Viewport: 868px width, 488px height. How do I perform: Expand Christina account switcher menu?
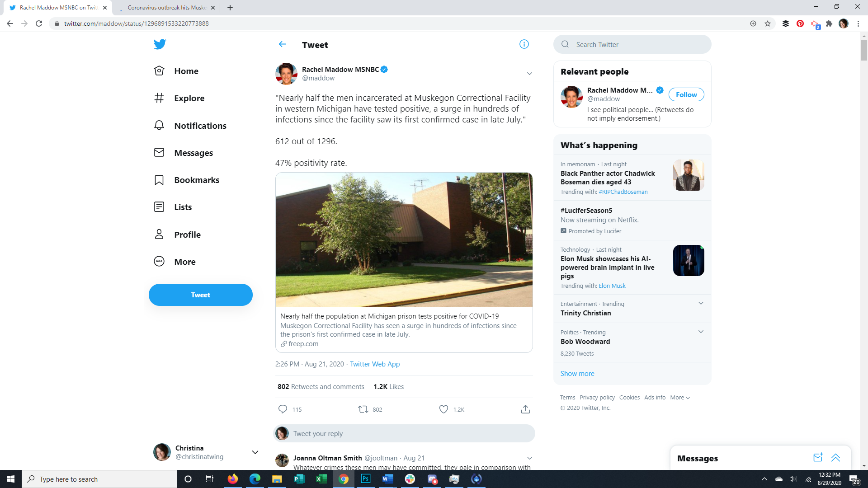click(255, 452)
